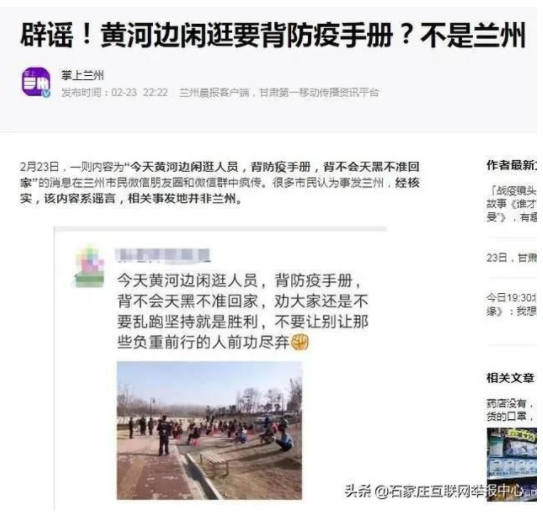Viewport: 543px width, 530px height.
Task: Click the 作者最新 sidebar heading
Action: click(x=511, y=165)
